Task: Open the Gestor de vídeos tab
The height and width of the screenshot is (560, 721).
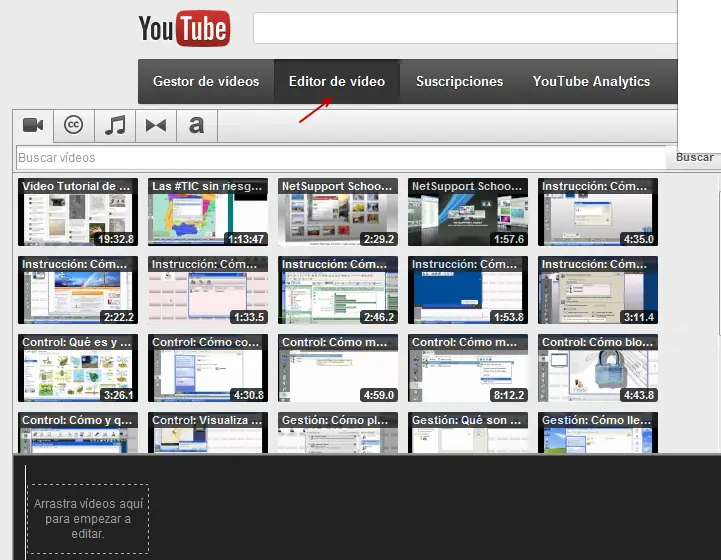Action: click(x=206, y=82)
